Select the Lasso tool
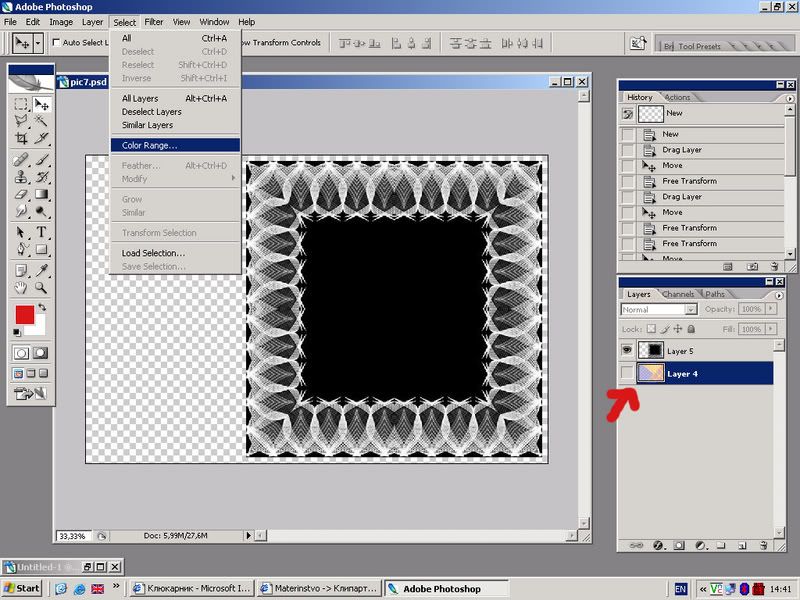800x600 pixels. [x=20, y=120]
